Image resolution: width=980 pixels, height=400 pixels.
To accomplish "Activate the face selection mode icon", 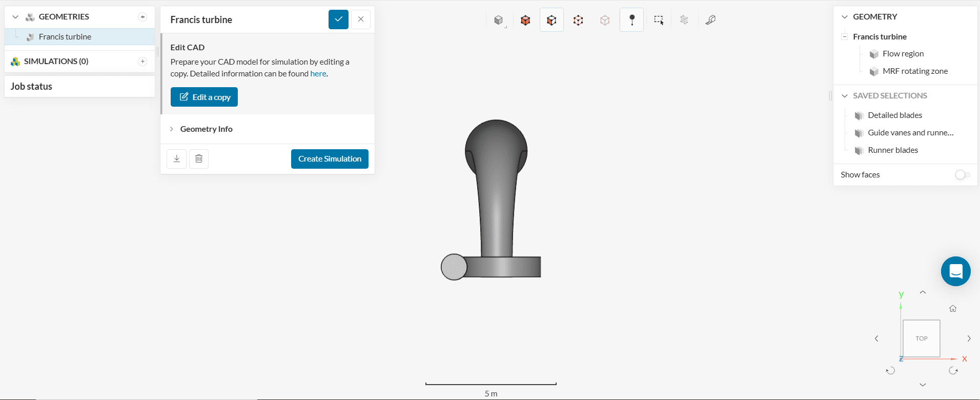I will [552, 20].
